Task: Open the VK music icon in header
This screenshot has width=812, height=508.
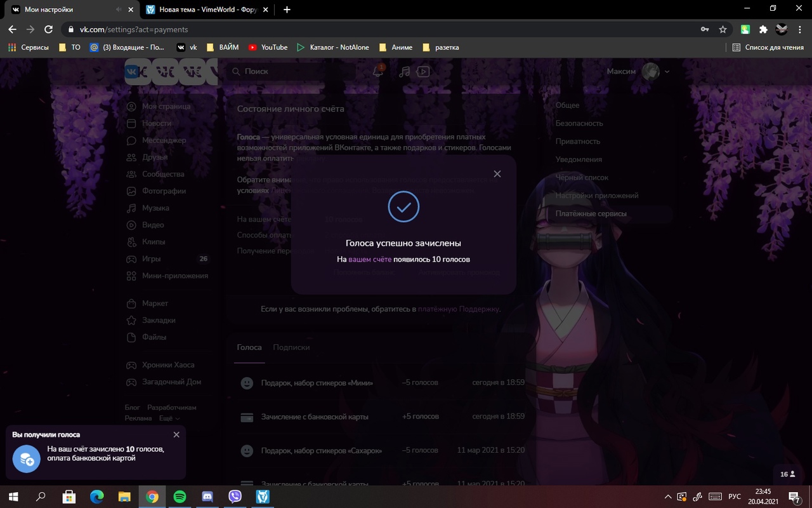Action: 404,72
